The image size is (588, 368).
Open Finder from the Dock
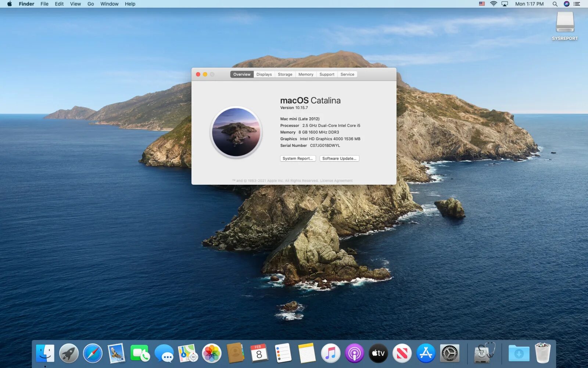[x=45, y=353]
